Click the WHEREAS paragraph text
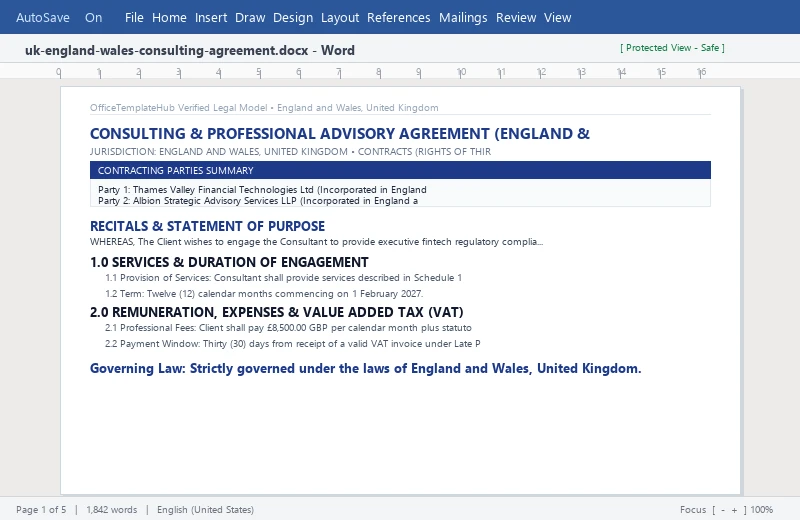The image size is (800, 520). coord(316,242)
